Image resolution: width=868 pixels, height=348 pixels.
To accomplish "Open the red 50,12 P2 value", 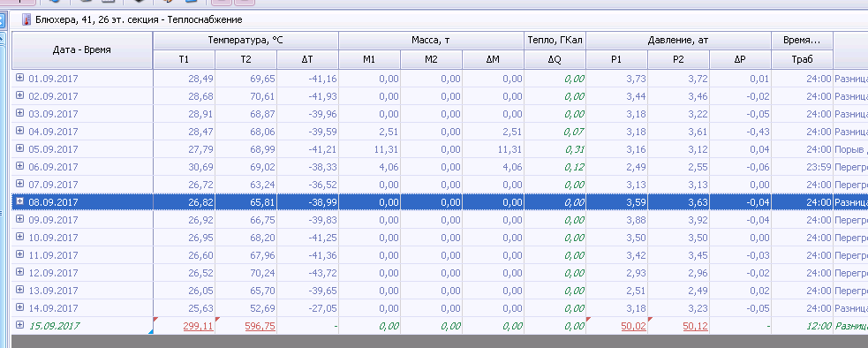I will coord(696,327).
